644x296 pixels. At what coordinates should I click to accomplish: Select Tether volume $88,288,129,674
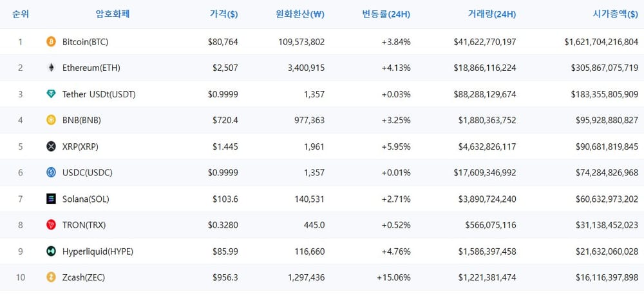(485, 94)
